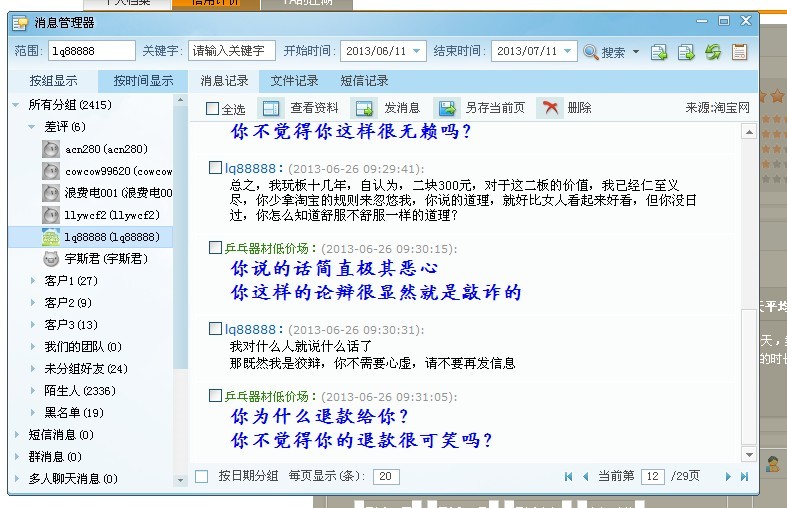Select contact avatar for lq88888
The height and width of the screenshot is (508, 787).
51,237
